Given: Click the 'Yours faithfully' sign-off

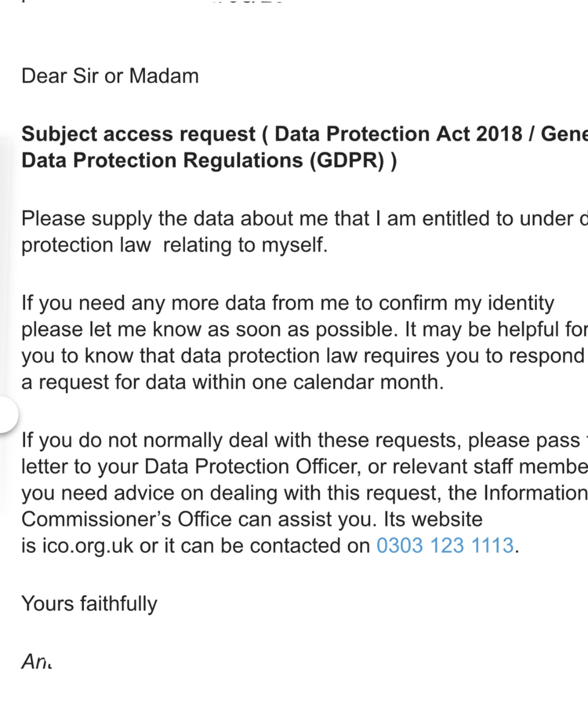Looking at the screenshot, I should click(x=89, y=604).
